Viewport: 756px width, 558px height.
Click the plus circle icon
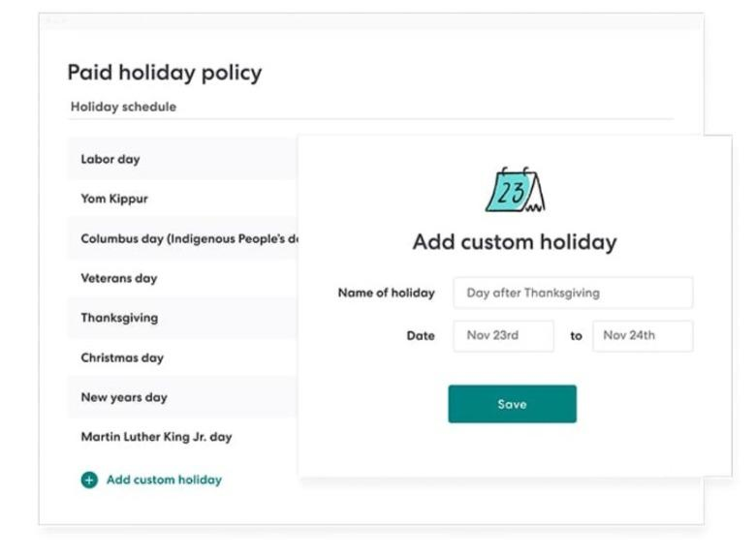[89, 480]
